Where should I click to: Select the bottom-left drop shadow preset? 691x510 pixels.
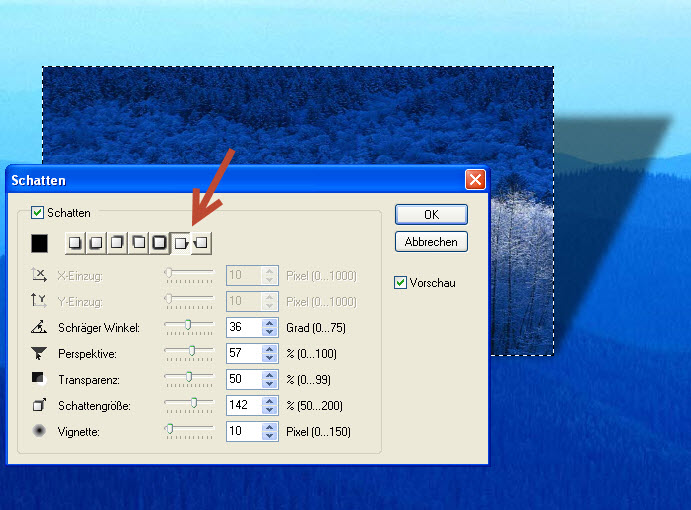pos(96,243)
